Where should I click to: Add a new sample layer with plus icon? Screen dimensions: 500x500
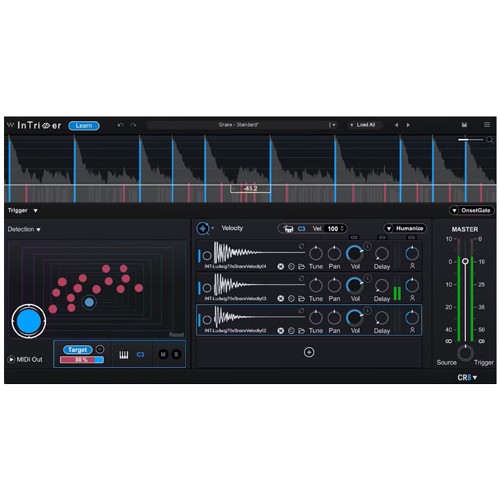click(x=309, y=352)
